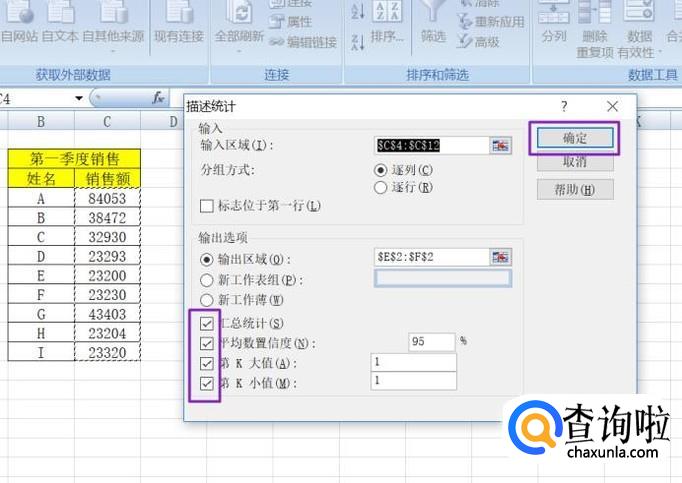Click the 属性 connection properties item
The width and height of the screenshot is (682, 483).
(x=290, y=21)
